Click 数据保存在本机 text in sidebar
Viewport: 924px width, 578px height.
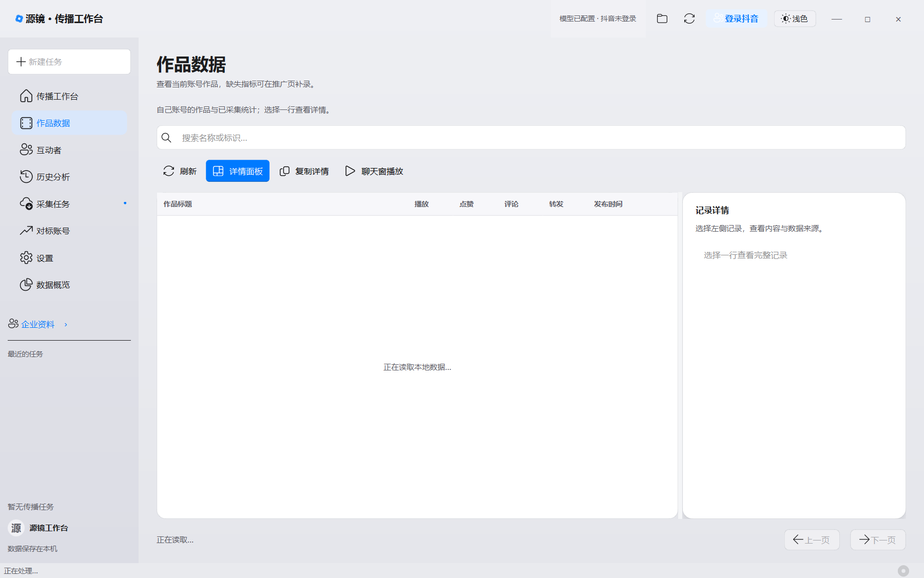pyautogui.click(x=32, y=549)
